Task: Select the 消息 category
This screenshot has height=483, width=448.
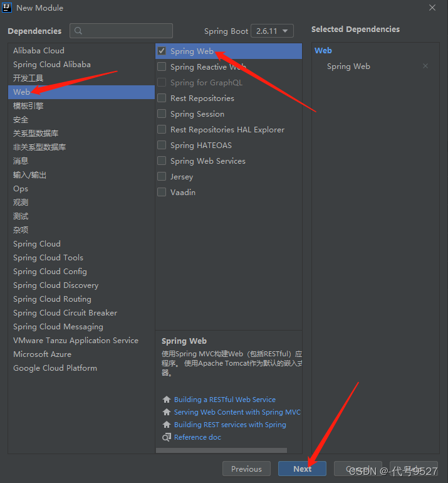Action: coord(81,161)
